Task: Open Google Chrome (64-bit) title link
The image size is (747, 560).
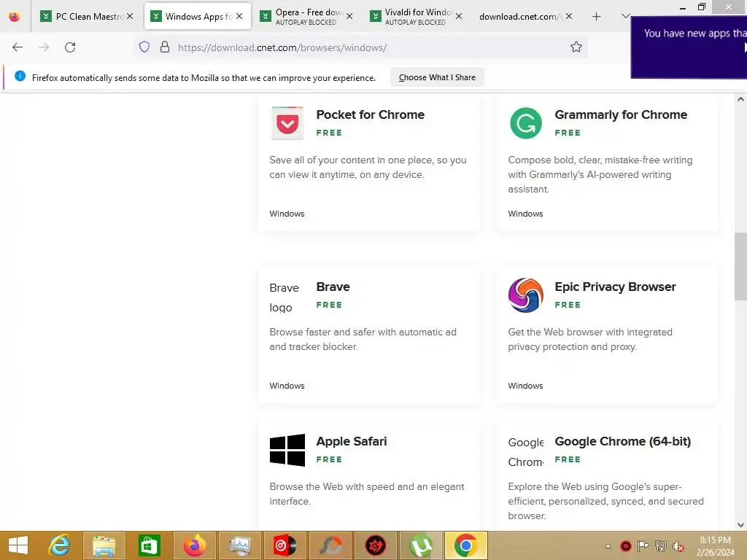Action: (623, 441)
